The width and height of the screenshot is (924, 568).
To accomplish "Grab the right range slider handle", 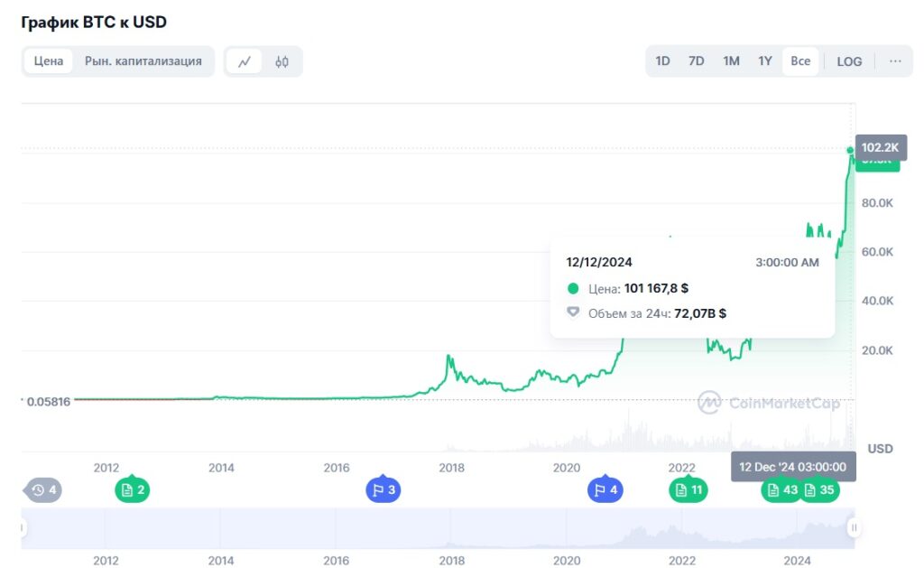I will click(854, 528).
